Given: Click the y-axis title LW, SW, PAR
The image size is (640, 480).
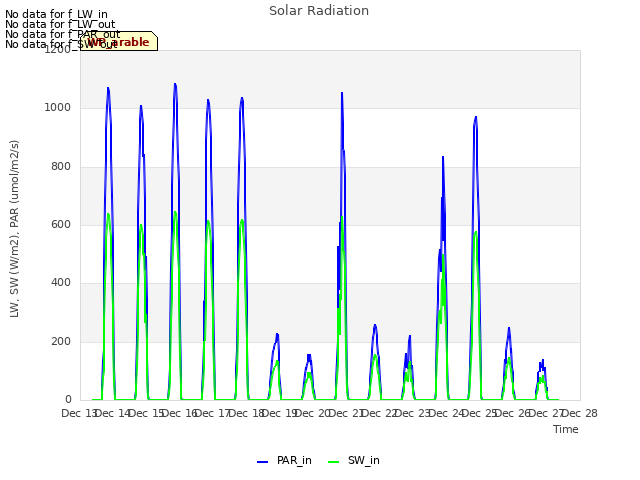Looking at the screenshot, I should [x=14, y=229].
